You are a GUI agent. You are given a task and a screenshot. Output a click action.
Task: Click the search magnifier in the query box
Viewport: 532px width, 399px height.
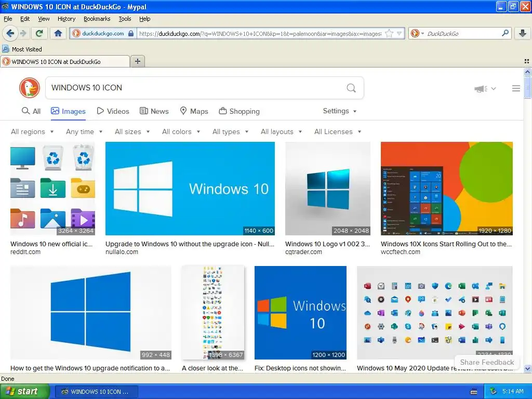pyautogui.click(x=351, y=88)
